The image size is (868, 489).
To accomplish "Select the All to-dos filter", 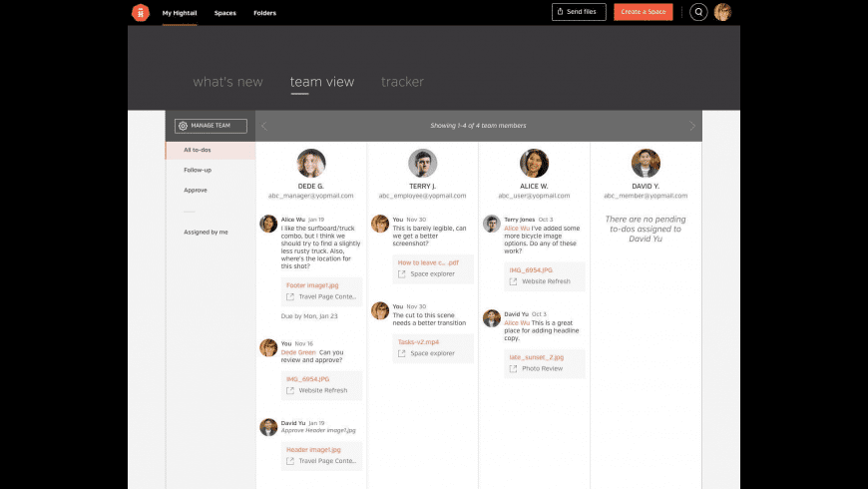I will click(x=211, y=150).
